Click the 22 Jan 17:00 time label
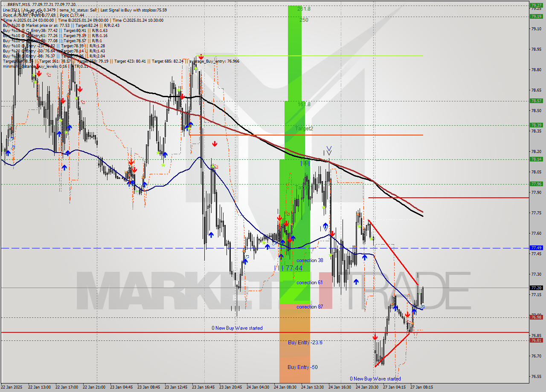 pyautogui.click(x=67, y=387)
